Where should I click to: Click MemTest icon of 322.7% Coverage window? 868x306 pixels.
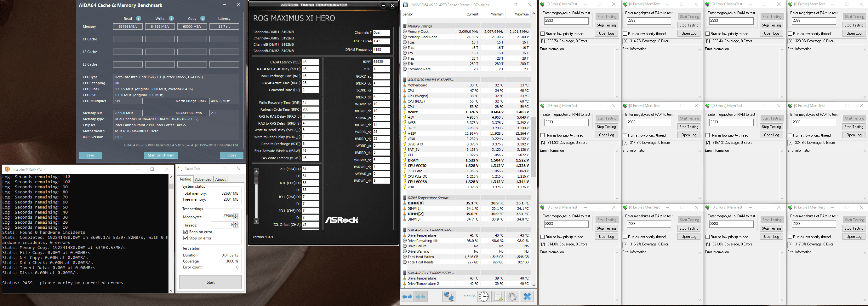coord(542,4)
